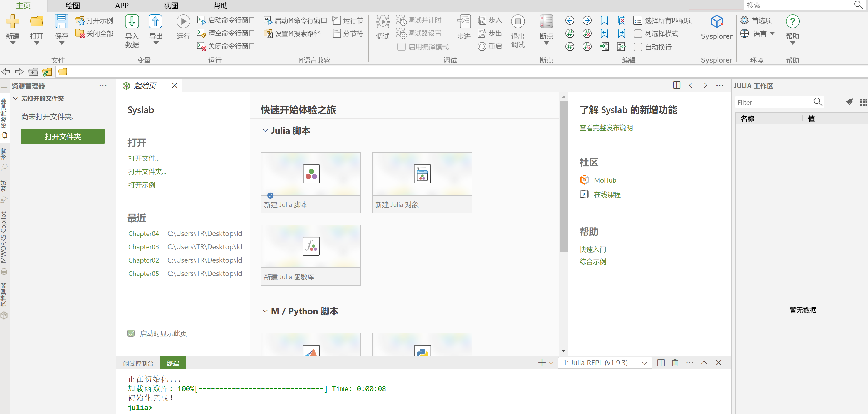The height and width of the screenshot is (414, 868).
Task: Click the start page vertical scrollbar
Action: (563, 177)
